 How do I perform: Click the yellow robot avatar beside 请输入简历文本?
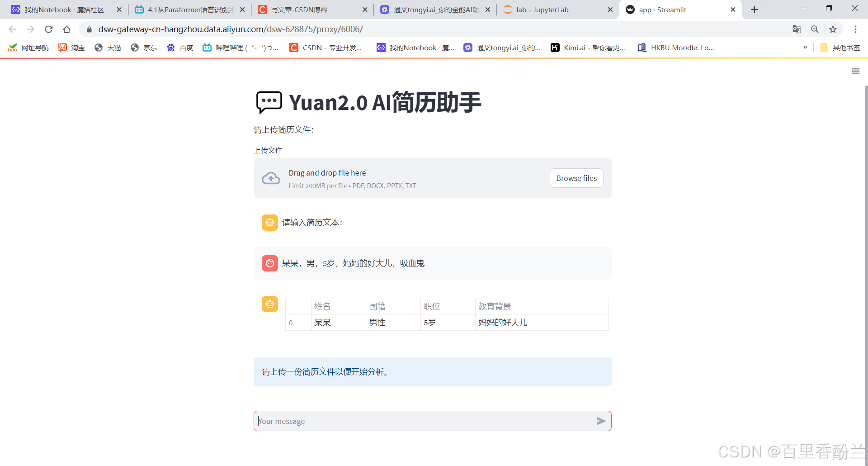270,223
